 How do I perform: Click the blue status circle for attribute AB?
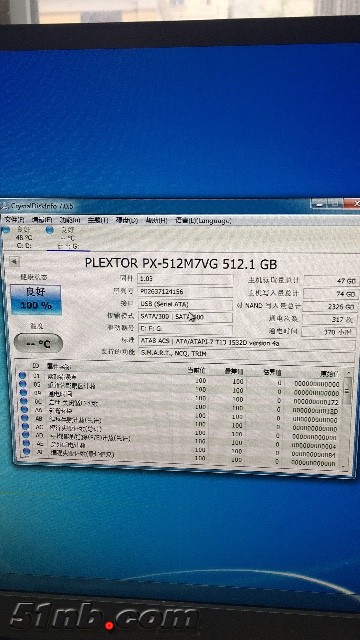pyautogui.click(x=24, y=418)
